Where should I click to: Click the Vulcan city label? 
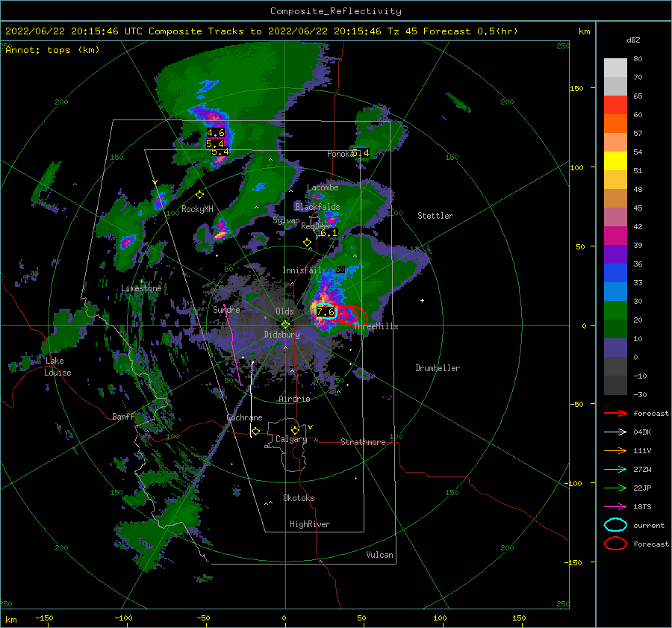pos(379,555)
